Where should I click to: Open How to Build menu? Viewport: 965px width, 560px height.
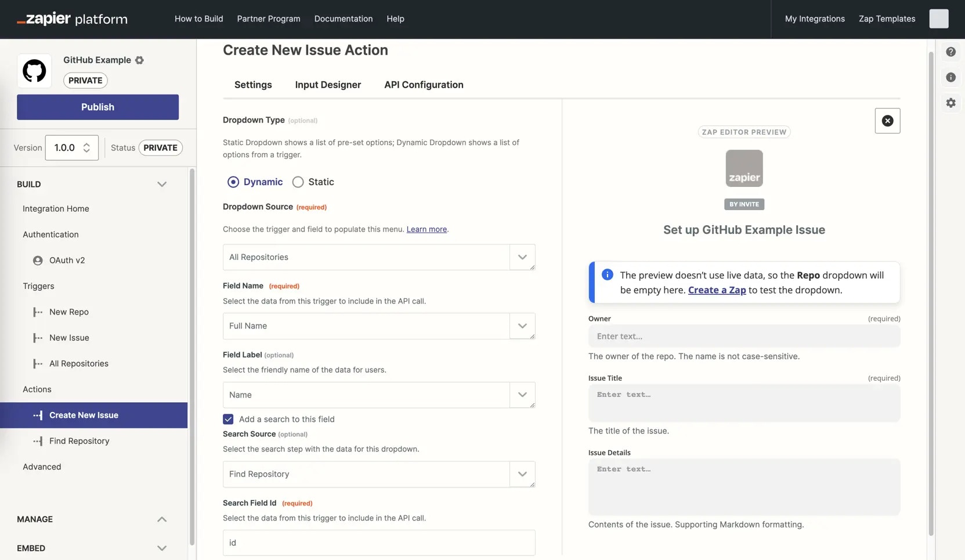click(x=199, y=19)
